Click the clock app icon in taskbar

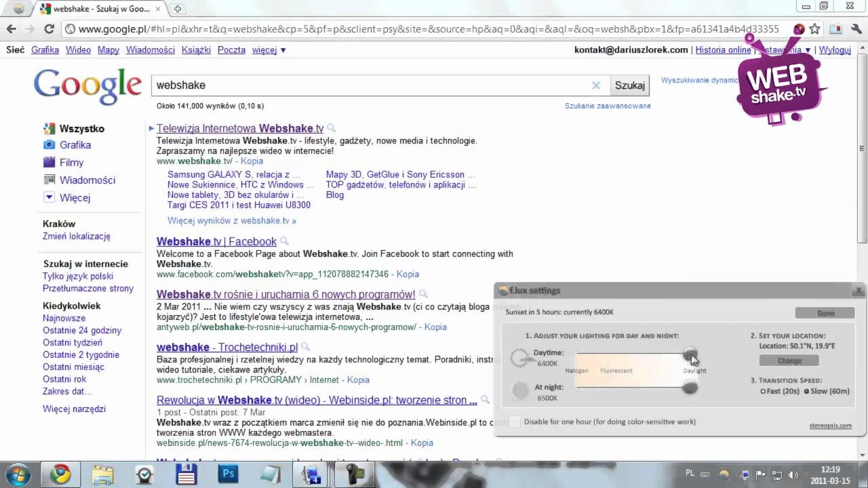pyautogui.click(x=144, y=474)
